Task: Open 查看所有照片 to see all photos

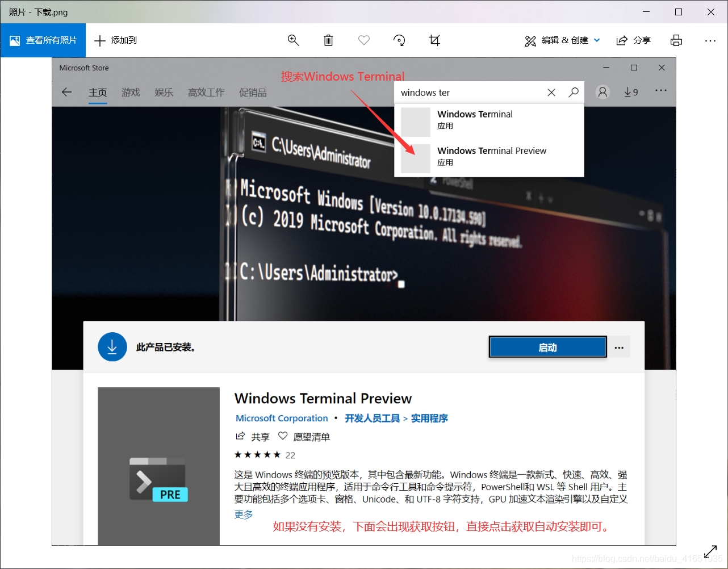Action: click(x=43, y=40)
